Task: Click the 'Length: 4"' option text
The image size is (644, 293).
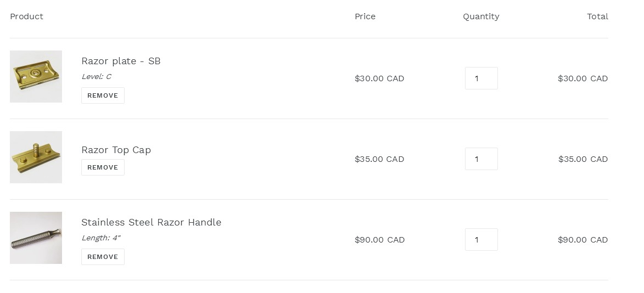Action: click(x=100, y=238)
